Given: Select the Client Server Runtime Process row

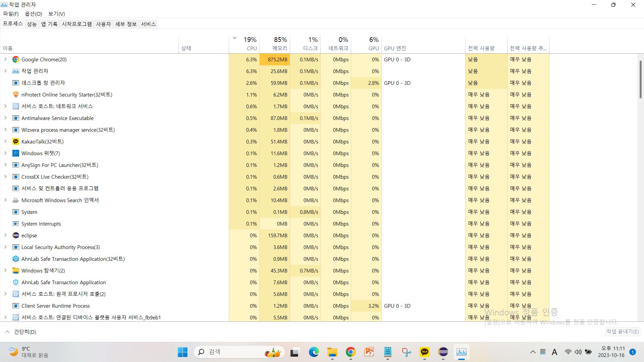Looking at the screenshot, I should 274,306.
